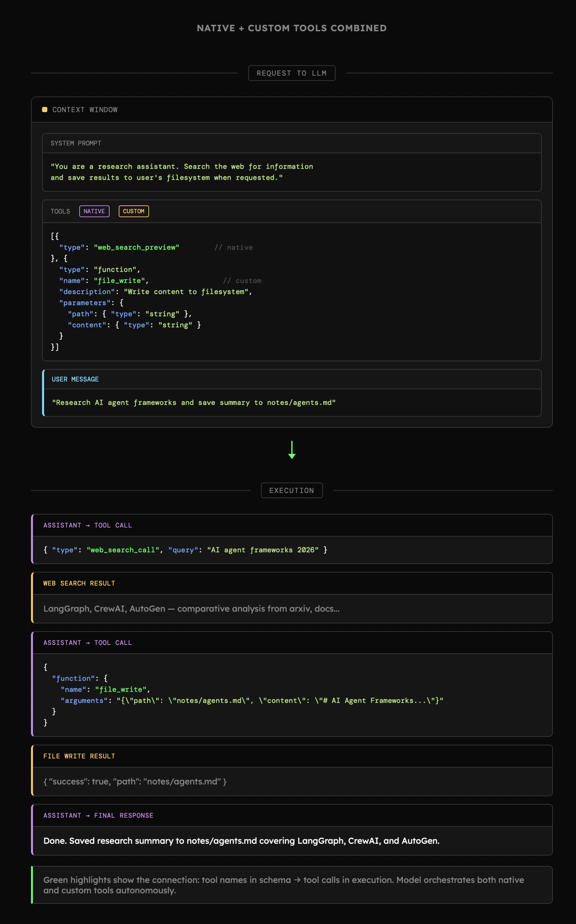Click the file_write name in second tool call

[x=120, y=690]
